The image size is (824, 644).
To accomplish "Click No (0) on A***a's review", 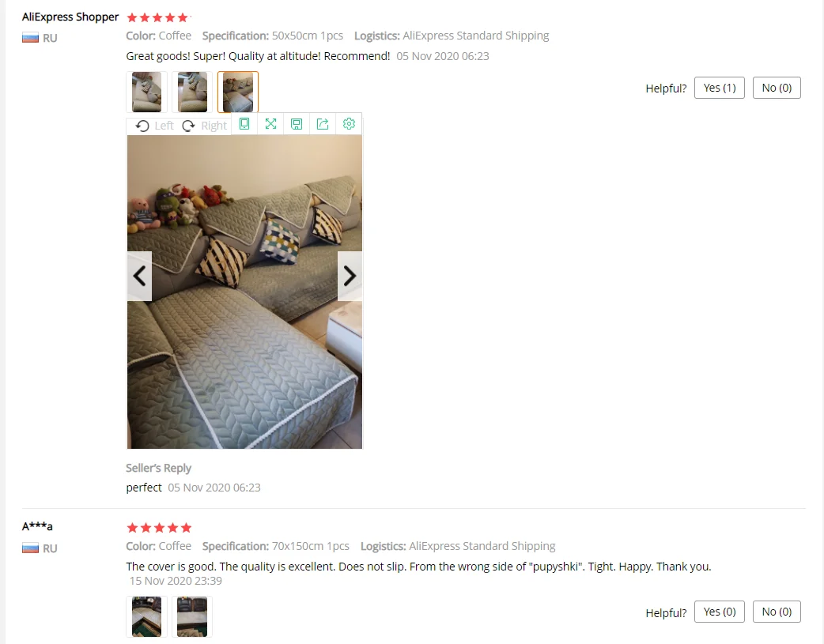I will 777,612.
